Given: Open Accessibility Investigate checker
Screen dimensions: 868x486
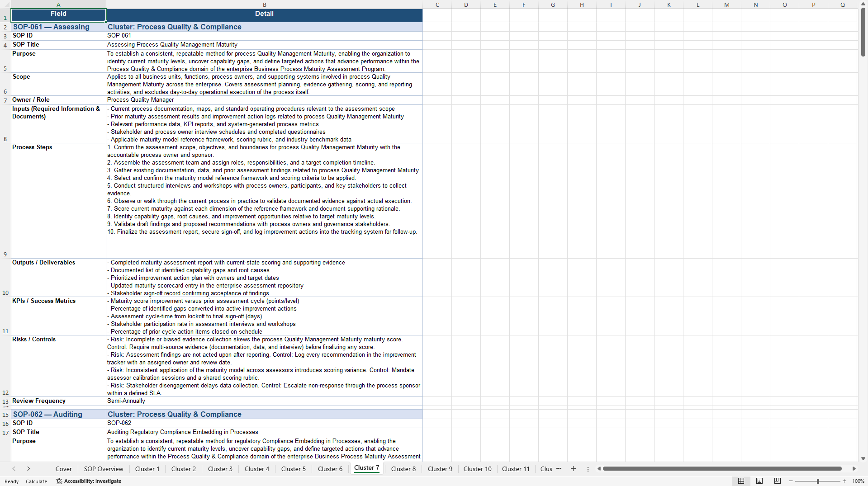Looking at the screenshot, I should pyautogui.click(x=89, y=481).
